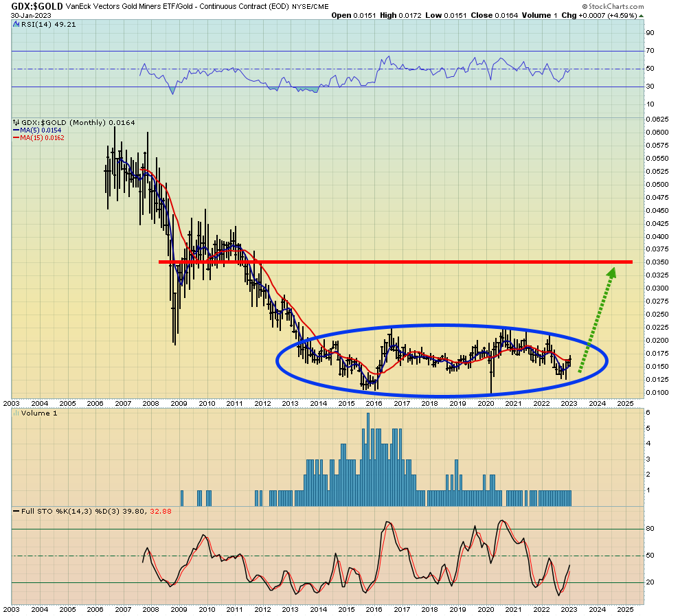Click the Close 0.0164 value in header
This screenshot has height=616, width=680.
click(x=495, y=15)
